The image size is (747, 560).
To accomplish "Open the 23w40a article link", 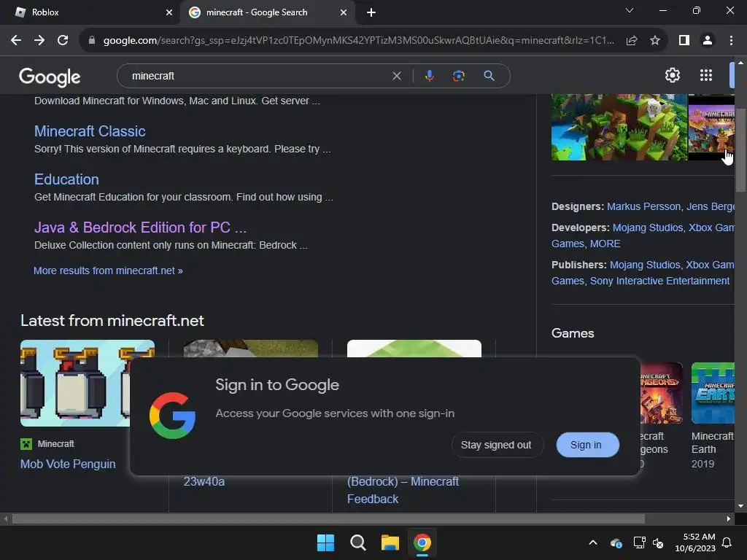I will [204, 481].
